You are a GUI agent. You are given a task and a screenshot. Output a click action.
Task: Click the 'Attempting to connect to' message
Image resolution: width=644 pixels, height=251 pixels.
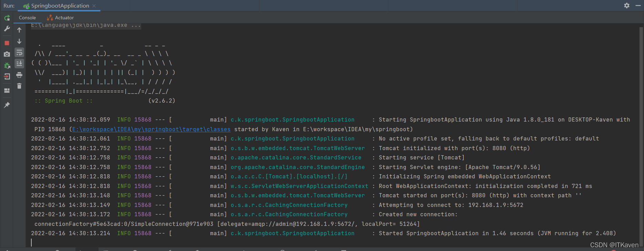click(451, 205)
